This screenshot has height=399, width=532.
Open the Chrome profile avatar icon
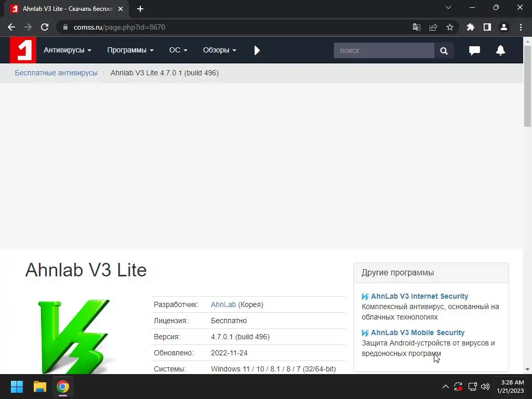coord(503,27)
